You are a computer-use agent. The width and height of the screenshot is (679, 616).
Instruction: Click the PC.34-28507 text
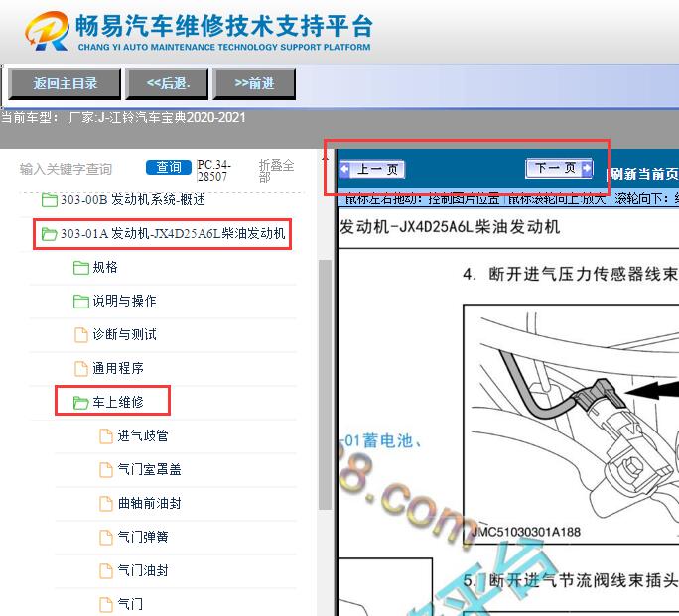(x=213, y=171)
